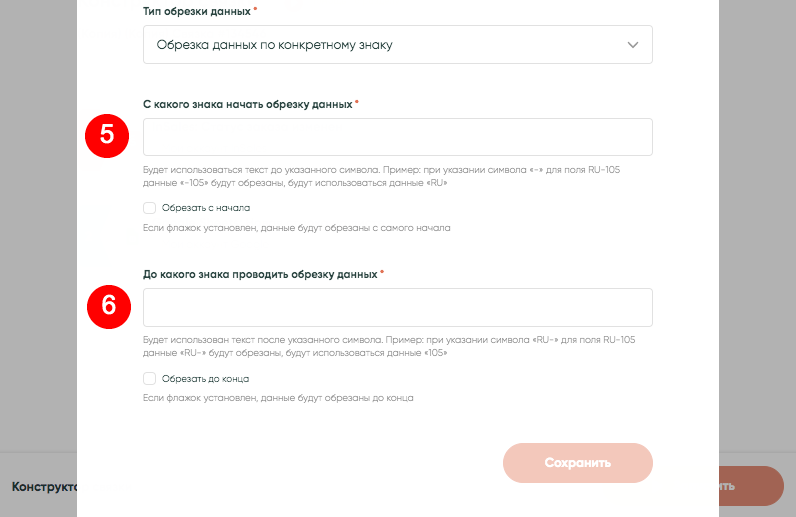Click the partially hidden dark red background button

coord(750,486)
